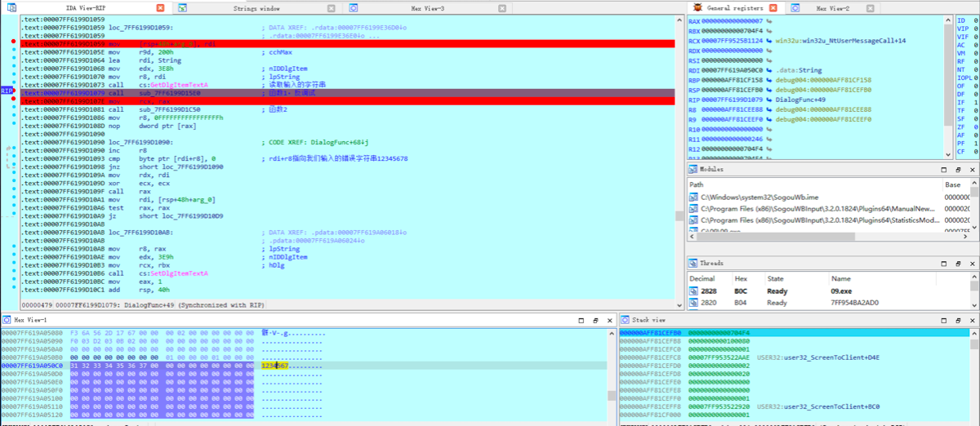Switch to the Hex View-2 tab

click(833, 7)
